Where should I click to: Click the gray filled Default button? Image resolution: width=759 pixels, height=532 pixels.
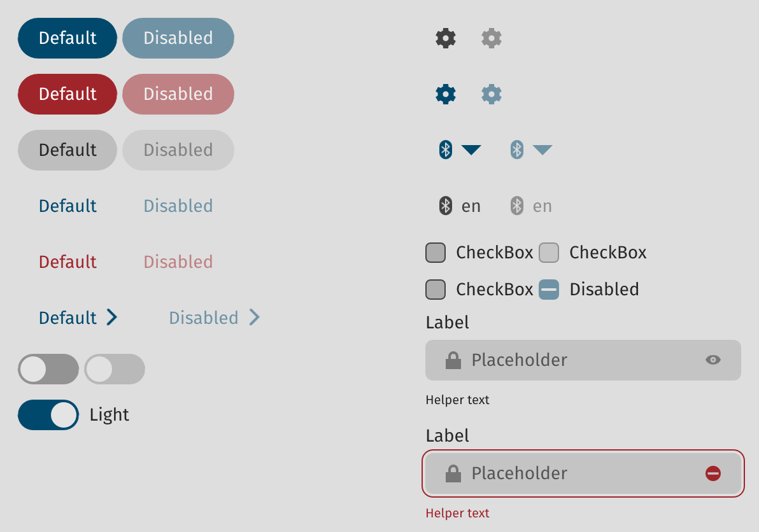click(x=67, y=150)
